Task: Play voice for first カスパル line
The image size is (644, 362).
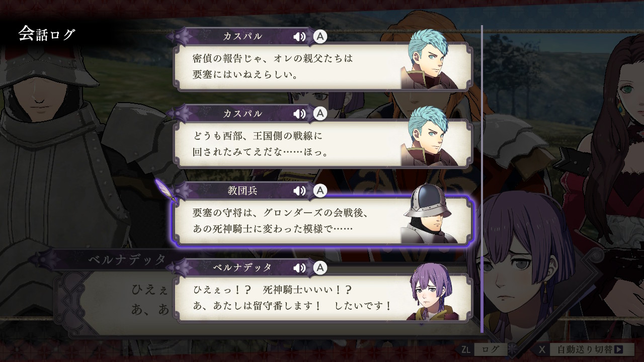Action: tap(300, 37)
